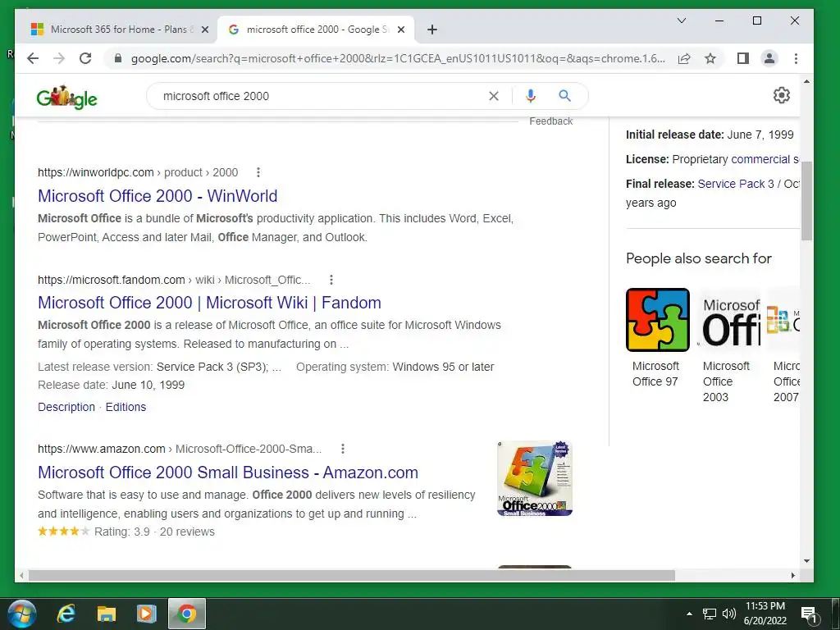Click the Office 2000 Small Business box thumbnail
This screenshot has width=840, height=630.
535,478
